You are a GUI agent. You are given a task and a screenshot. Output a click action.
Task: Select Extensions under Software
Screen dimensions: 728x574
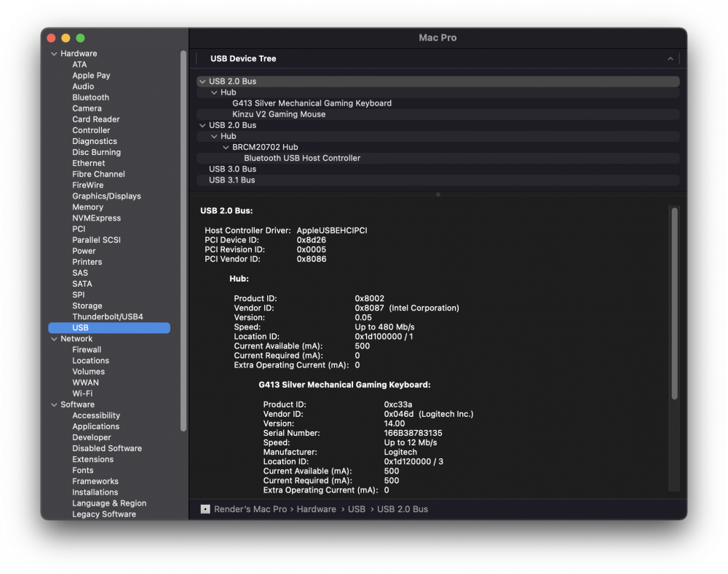coord(92,459)
